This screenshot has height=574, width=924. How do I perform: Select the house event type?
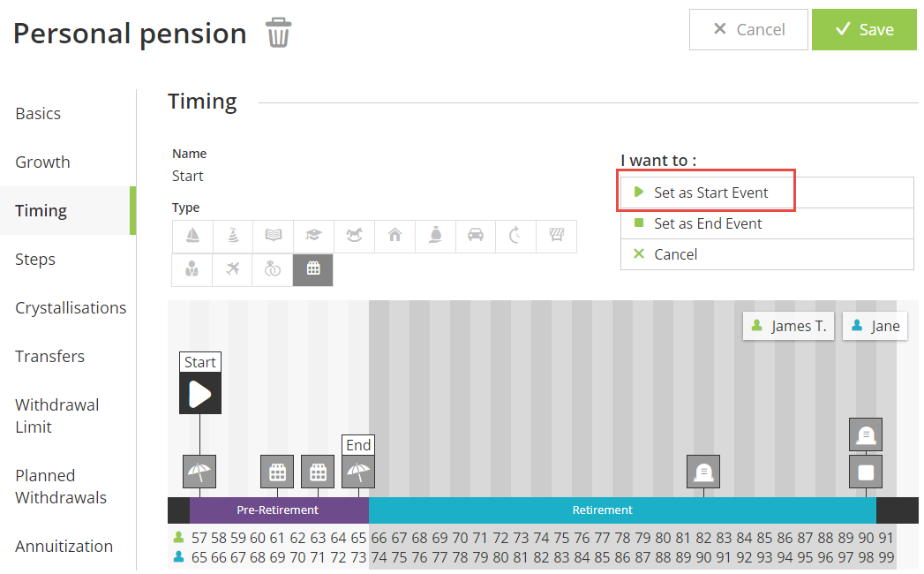[394, 236]
